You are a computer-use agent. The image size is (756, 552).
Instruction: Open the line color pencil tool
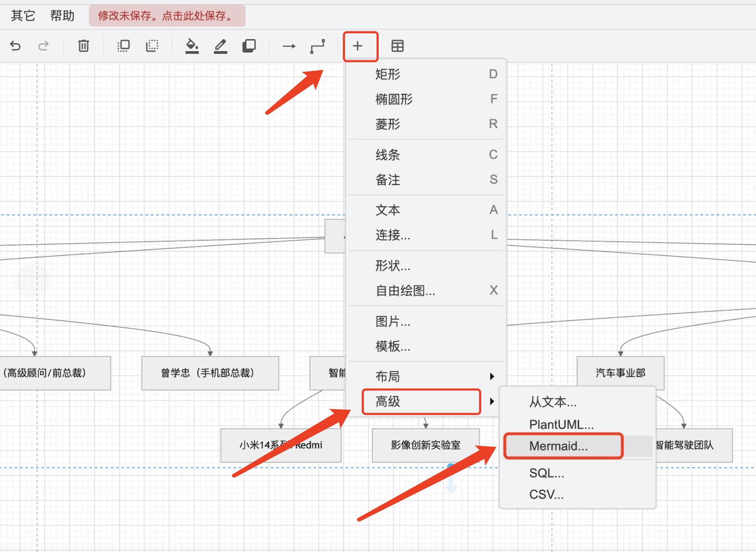click(221, 46)
